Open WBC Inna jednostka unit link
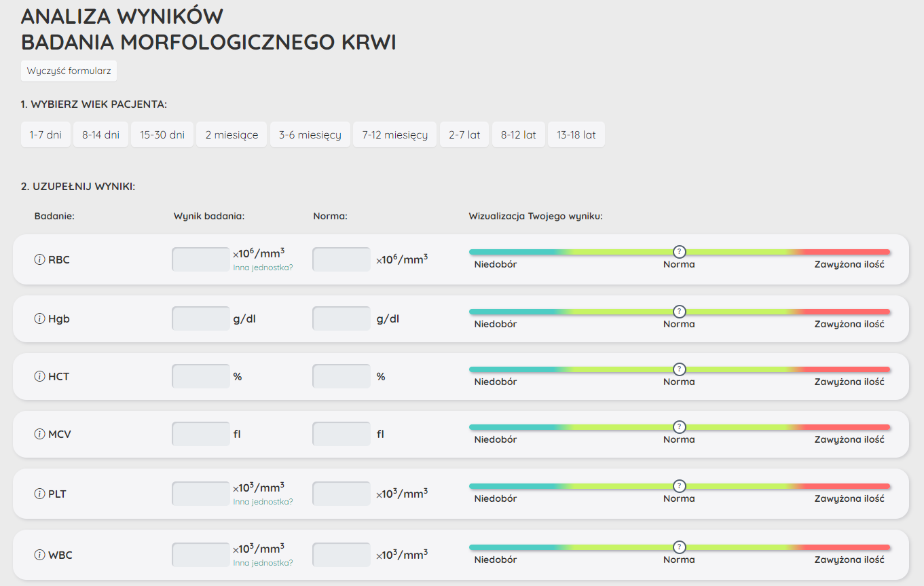The height and width of the screenshot is (586, 924). click(x=263, y=563)
